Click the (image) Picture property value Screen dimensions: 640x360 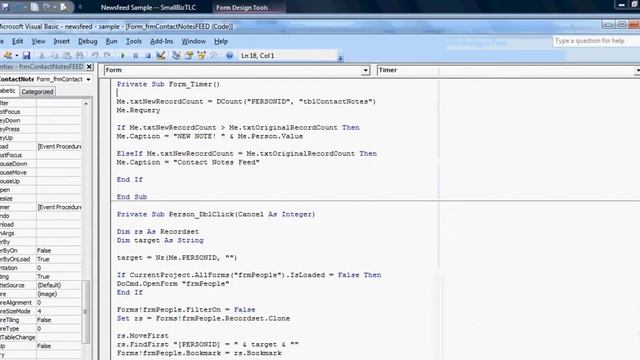(59, 293)
